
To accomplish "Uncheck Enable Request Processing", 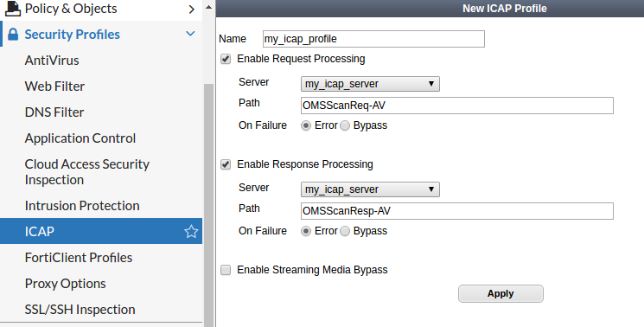I will tap(226, 59).
